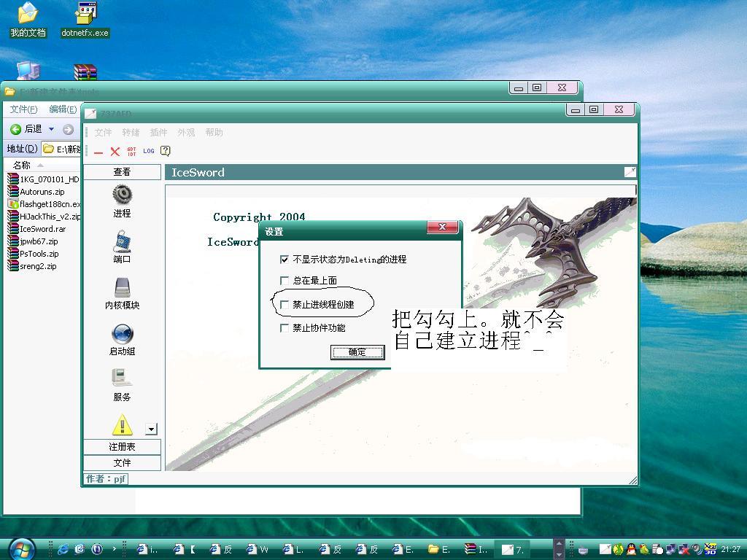This screenshot has width=747, height=560.
Task: Uncheck 不显示状态为Deleting的进程 checkbox
Action: (285, 260)
